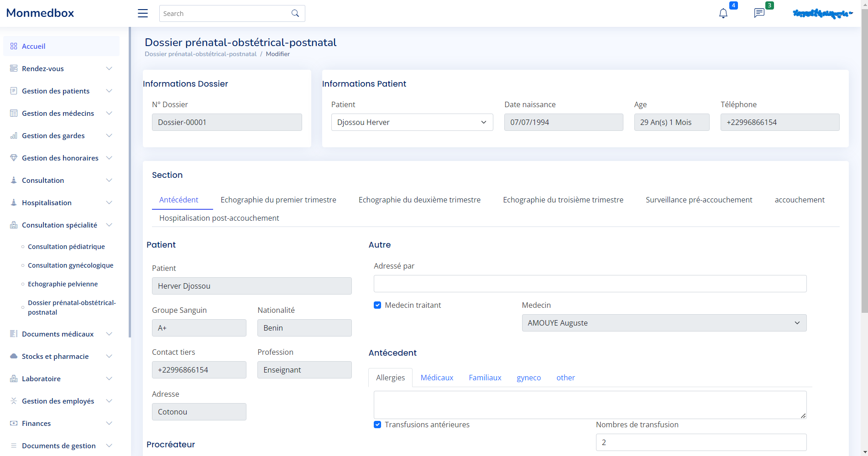Click the page vertical scrollbar
868x456 pixels.
(864, 160)
